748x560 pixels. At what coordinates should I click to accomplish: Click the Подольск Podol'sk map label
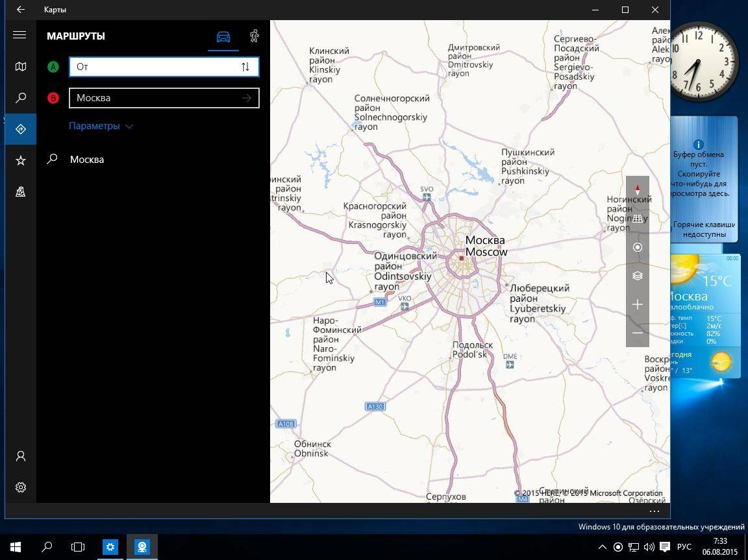pos(472,350)
